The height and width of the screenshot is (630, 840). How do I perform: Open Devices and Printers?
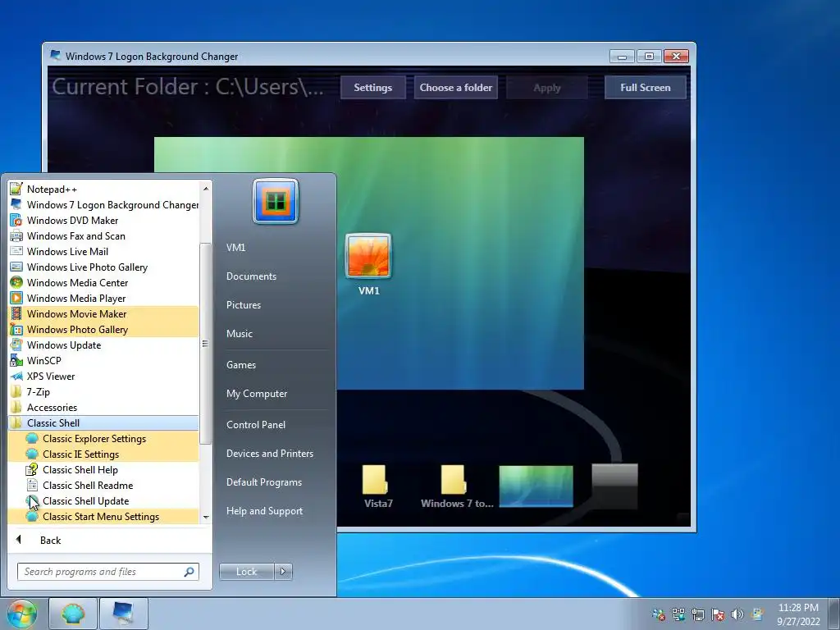pos(276,454)
